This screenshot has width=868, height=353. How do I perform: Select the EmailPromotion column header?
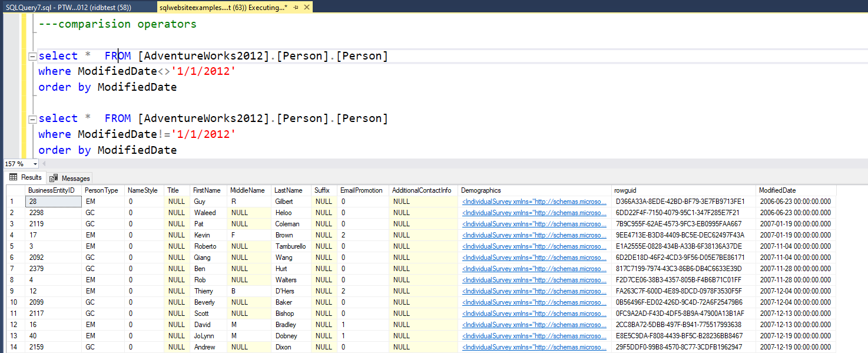(363, 190)
